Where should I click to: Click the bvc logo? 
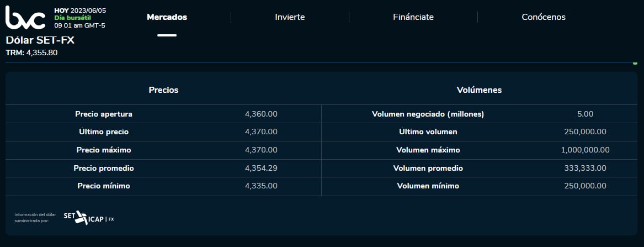click(x=25, y=17)
